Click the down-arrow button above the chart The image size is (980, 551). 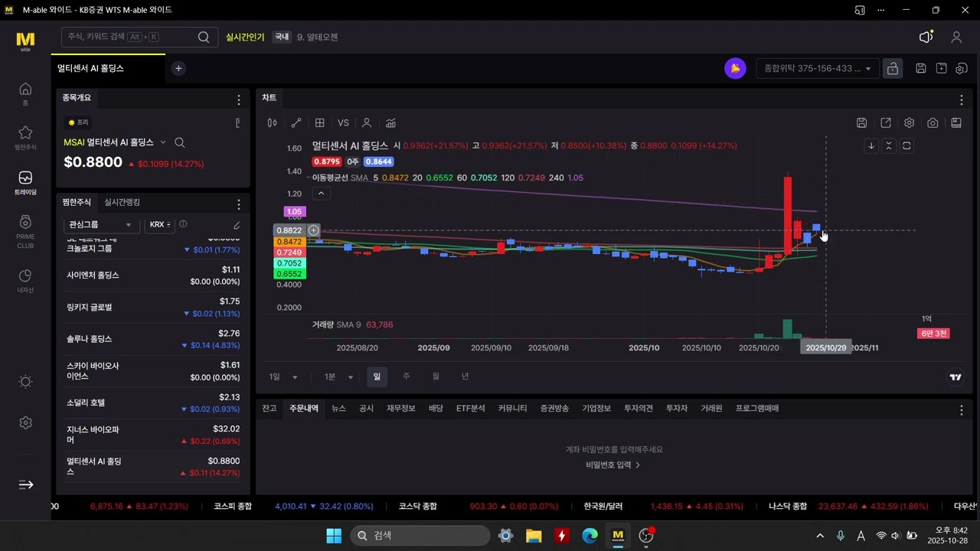tap(871, 145)
